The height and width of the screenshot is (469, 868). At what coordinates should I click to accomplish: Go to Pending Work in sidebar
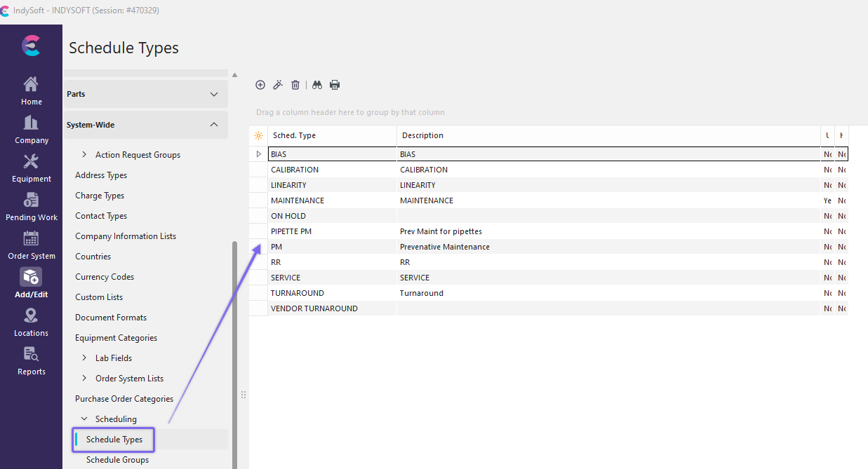(x=31, y=206)
